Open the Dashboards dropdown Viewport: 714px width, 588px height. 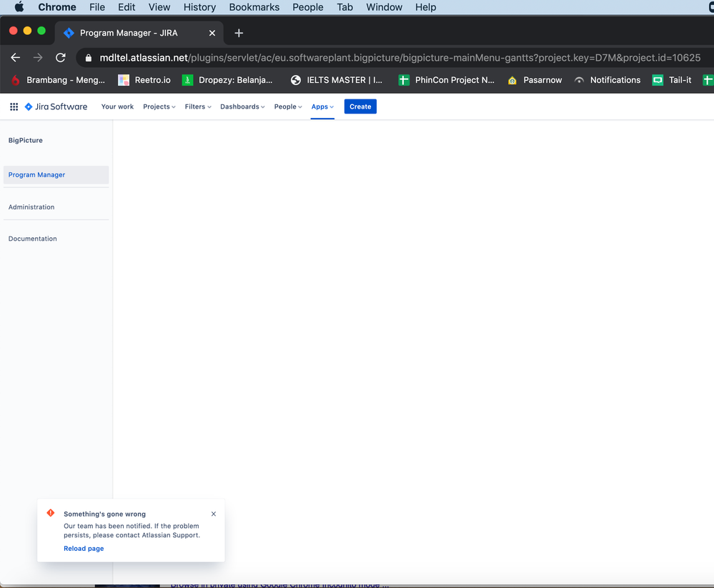242,106
